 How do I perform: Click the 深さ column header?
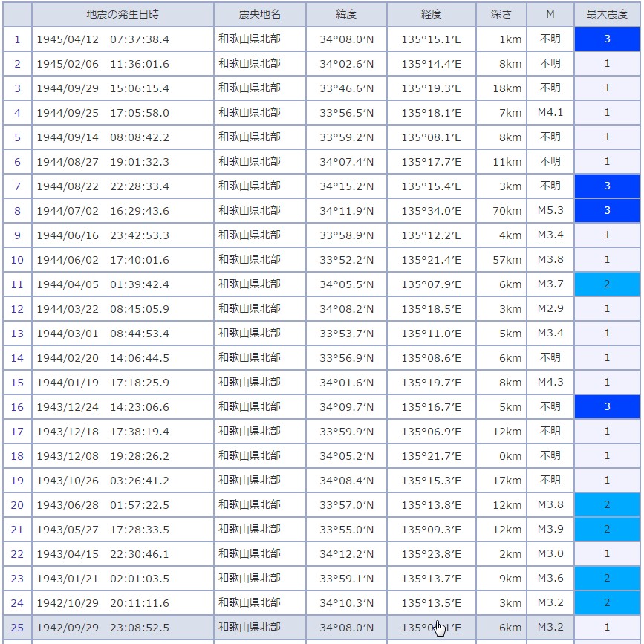click(x=501, y=14)
